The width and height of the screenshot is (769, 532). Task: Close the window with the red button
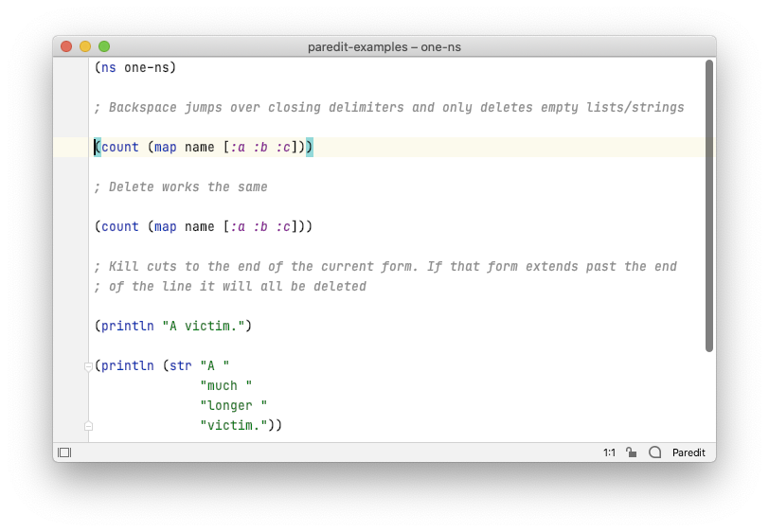click(66, 46)
